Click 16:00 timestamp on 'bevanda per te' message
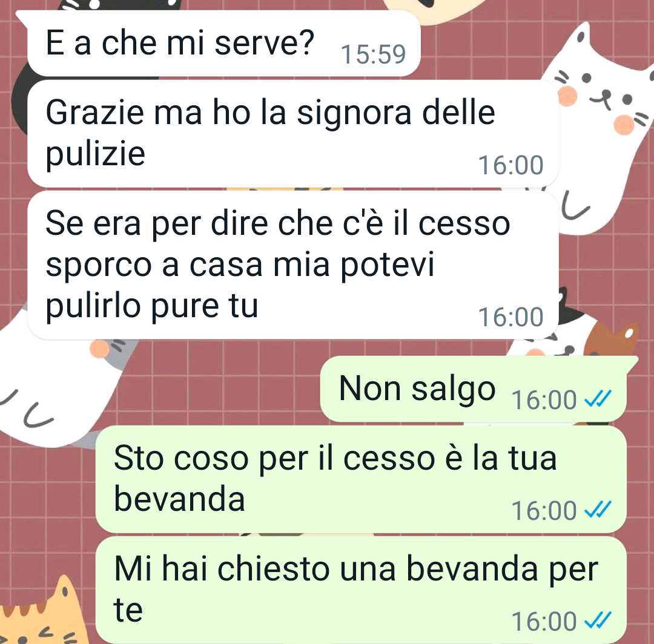Screen dimensions: 654x644 pyautogui.click(x=544, y=622)
